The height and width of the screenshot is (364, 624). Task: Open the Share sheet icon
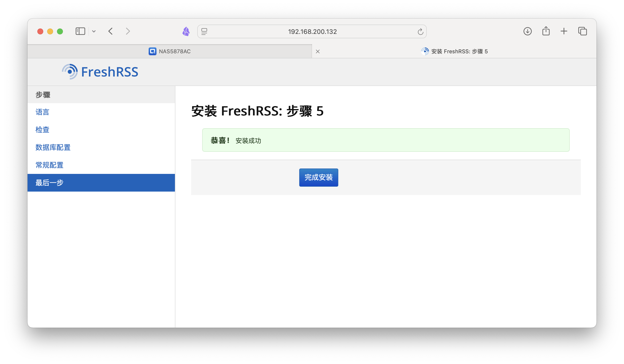tap(546, 31)
